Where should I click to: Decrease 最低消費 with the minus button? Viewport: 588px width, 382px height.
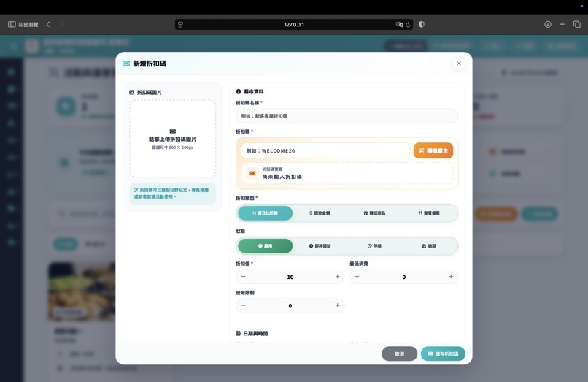pos(357,276)
